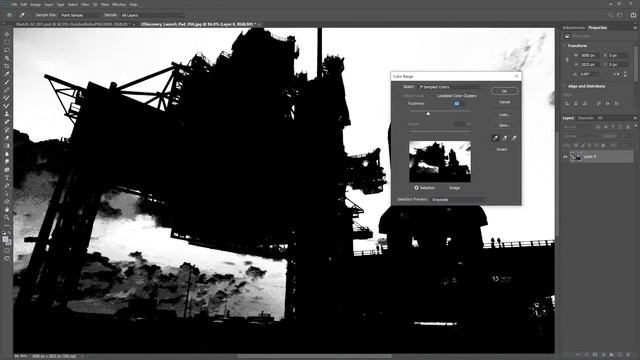Toggle Quick Mask mode in toolbar
This screenshot has height=360, width=640.
pyautogui.click(x=7, y=251)
